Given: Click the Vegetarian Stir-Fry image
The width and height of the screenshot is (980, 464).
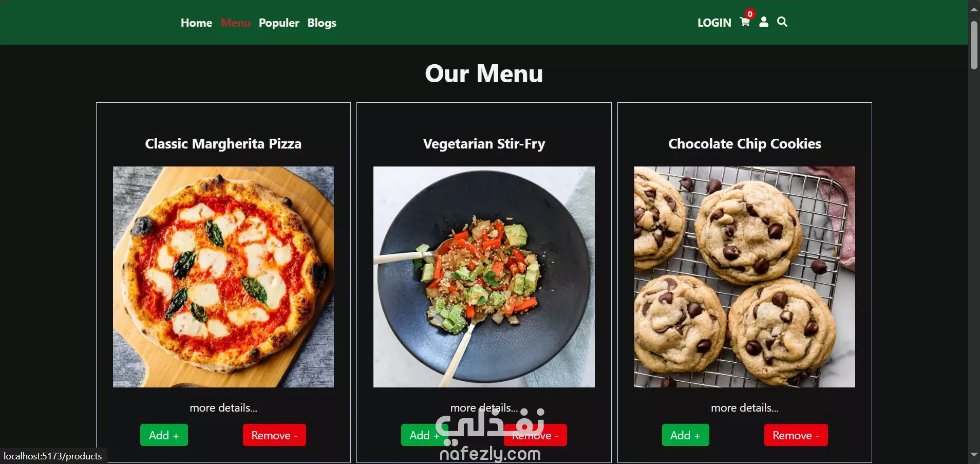Looking at the screenshot, I should (484, 277).
